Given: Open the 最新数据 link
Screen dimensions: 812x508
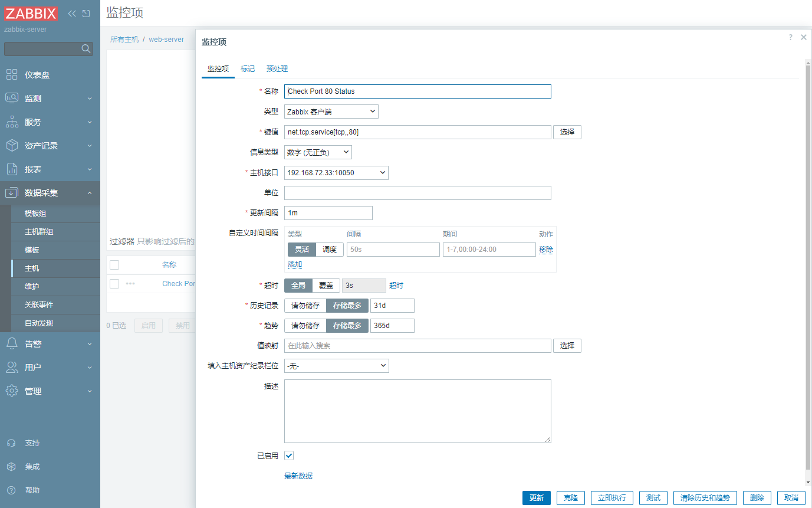Looking at the screenshot, I should tap(298, 476).
